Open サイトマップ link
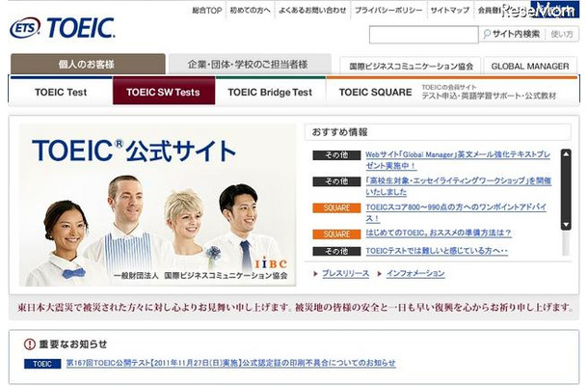This screenshot has width=588, height=386. click(x=449, y=11)
